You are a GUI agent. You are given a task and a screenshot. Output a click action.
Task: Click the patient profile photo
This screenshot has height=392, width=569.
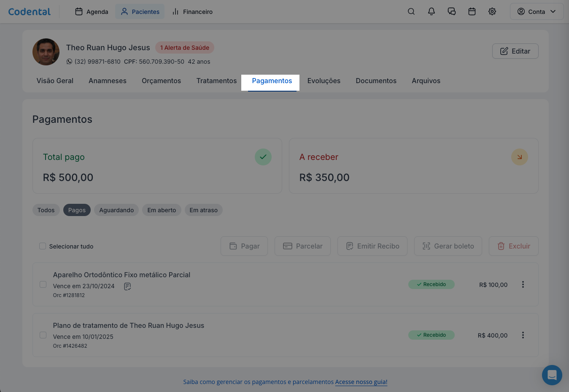(x=46, y=52)
